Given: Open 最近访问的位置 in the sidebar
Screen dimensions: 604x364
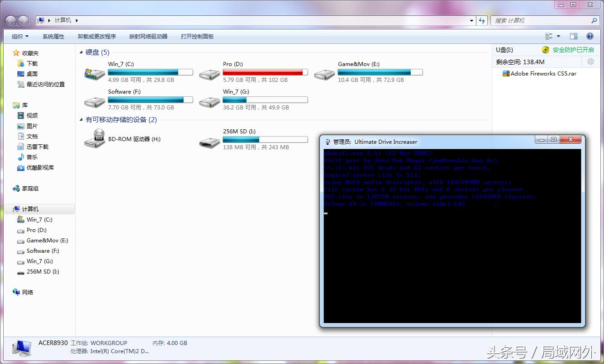Looking at the screenshot, I should coord(46,84).
